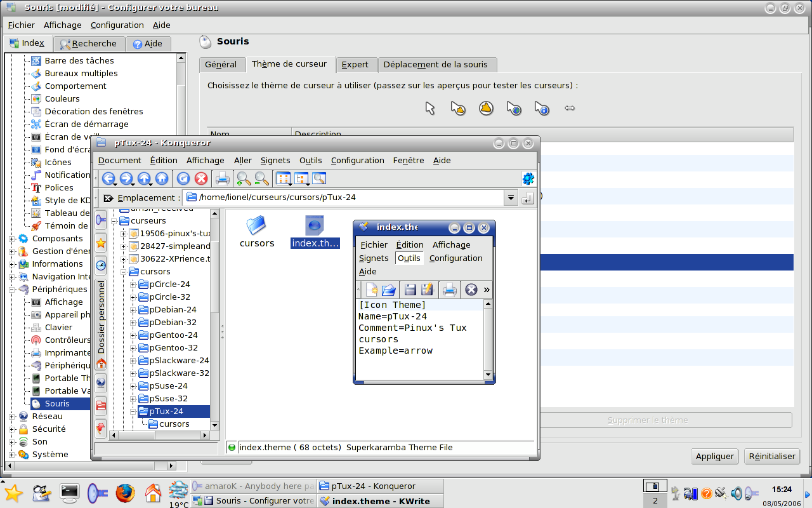Click the Konqueror folder tree vertical scrollbar
This screenshot has width=812, height=508.
click(214, 321)
